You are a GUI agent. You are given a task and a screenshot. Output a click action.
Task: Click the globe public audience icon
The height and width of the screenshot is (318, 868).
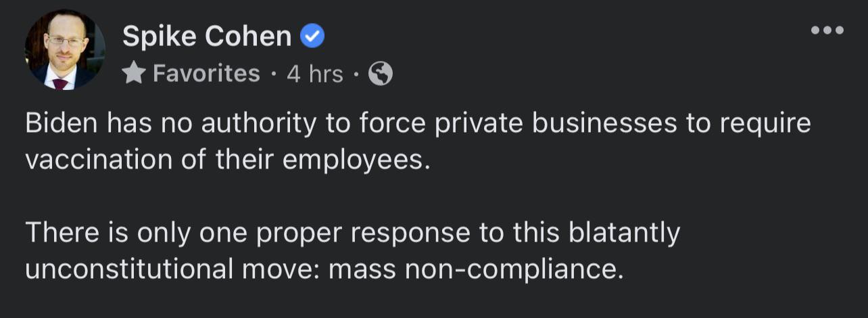(x=380, y=73)
